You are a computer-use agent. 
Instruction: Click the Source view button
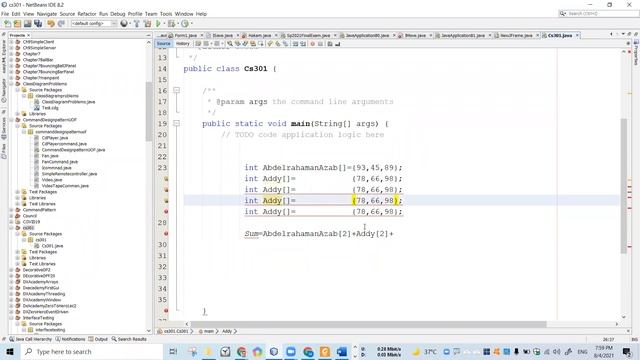pos(164,44)
